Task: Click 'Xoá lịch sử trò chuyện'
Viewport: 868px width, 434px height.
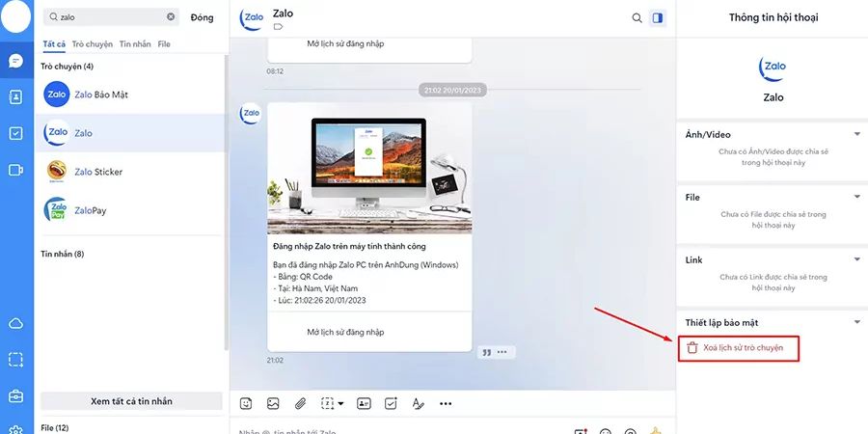Action: (739, 348)
